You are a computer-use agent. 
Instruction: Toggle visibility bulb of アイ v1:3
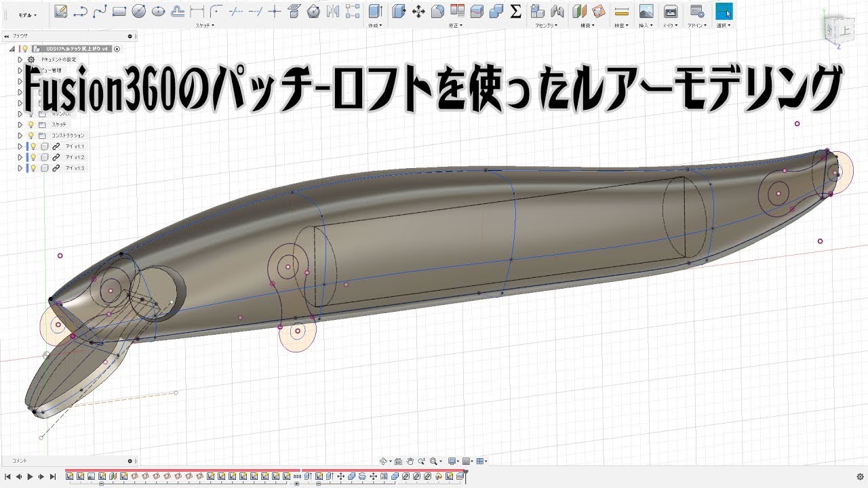(33, 168)
